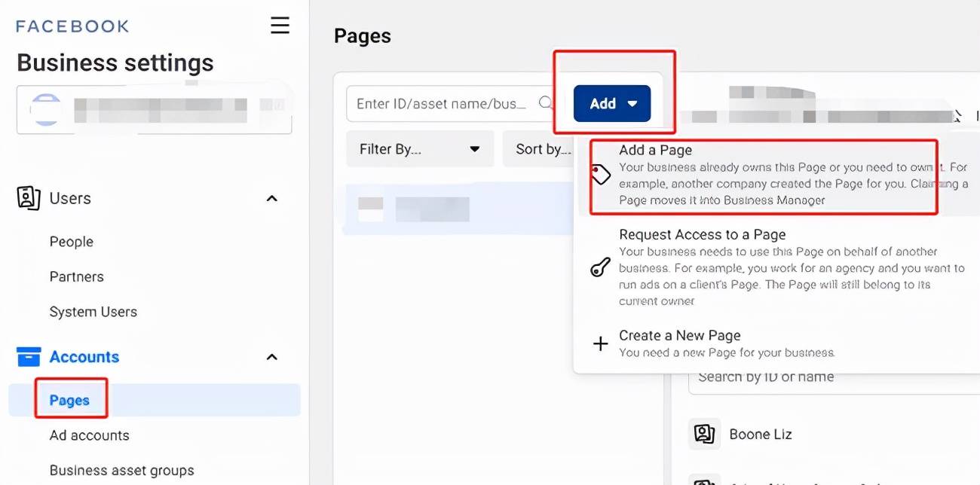Click the Users section icon
The width and height of the screenshot is (980, 485).
pos(28,198)
